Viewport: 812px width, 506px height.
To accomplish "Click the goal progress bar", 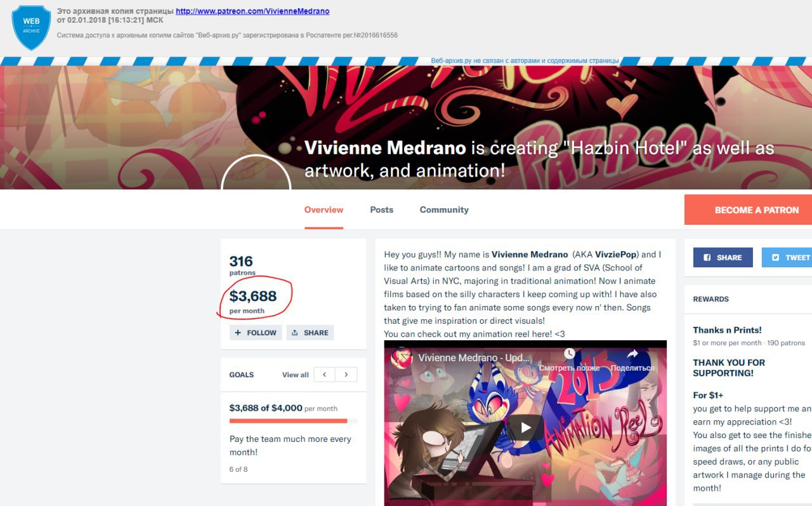I will pos(293,421).
